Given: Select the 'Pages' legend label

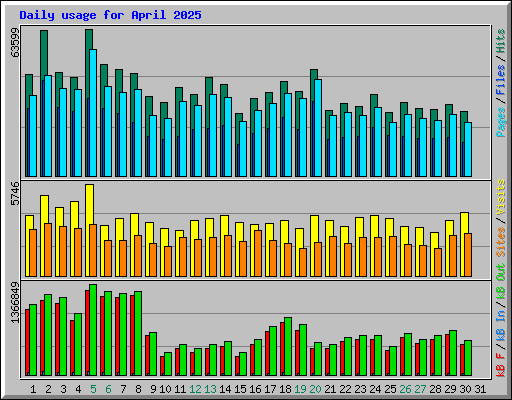Looking at the screenshot, I should point(501,122).
